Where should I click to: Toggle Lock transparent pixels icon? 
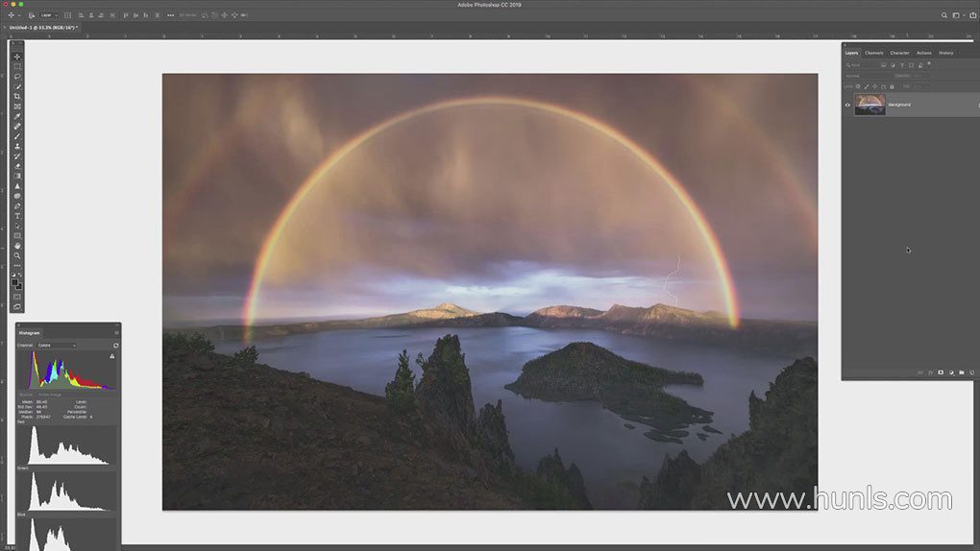[858, 86]
